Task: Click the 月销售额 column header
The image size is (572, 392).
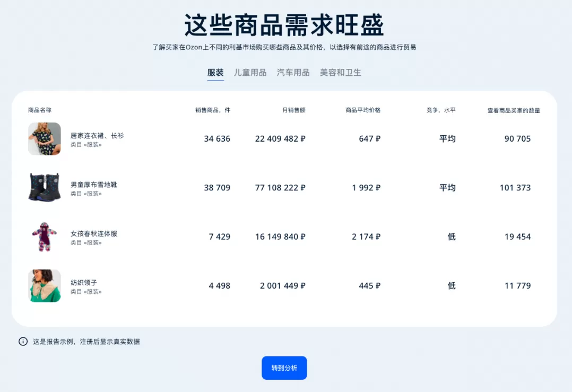Action: click(293, 110)
